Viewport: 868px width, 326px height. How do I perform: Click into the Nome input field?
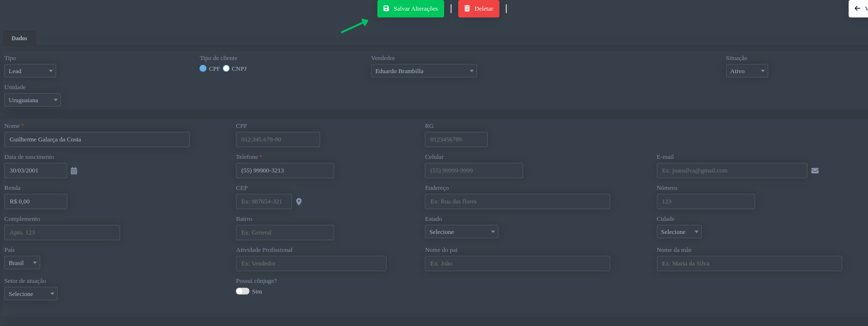click(x=97, y=140)
